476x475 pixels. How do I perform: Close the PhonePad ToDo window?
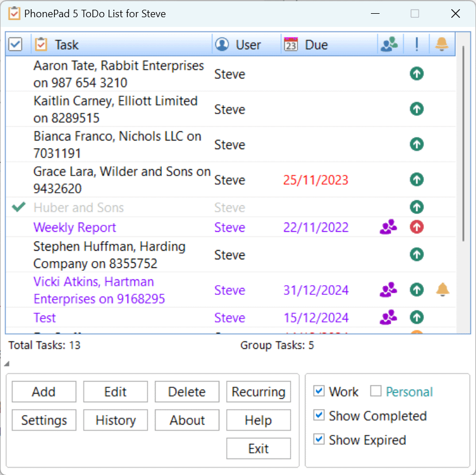click(455, 14)
